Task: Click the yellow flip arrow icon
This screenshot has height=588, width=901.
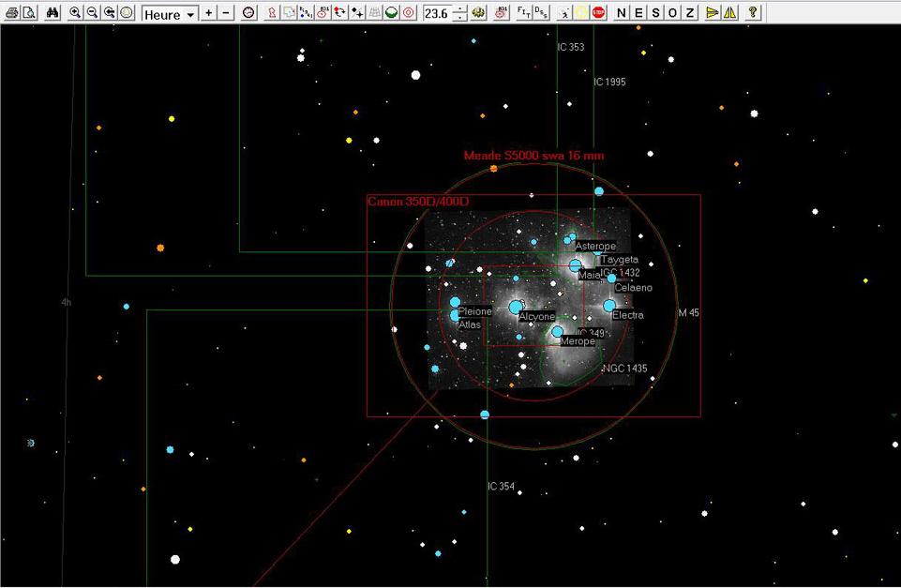Action: [x=713, y=12]
